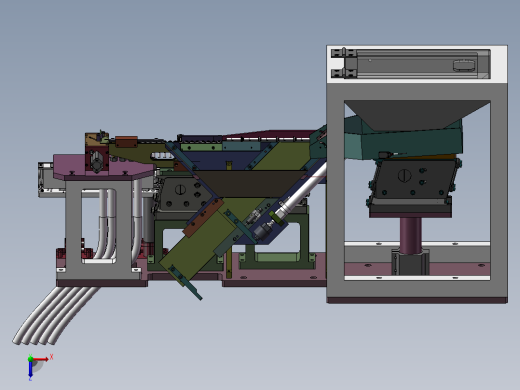Select the maroon support column below the vibrator
520x390 pixels.
[410, 235]
